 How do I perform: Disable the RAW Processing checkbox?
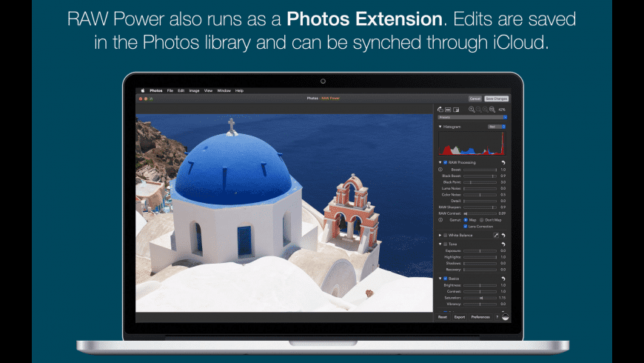(445, 162)
